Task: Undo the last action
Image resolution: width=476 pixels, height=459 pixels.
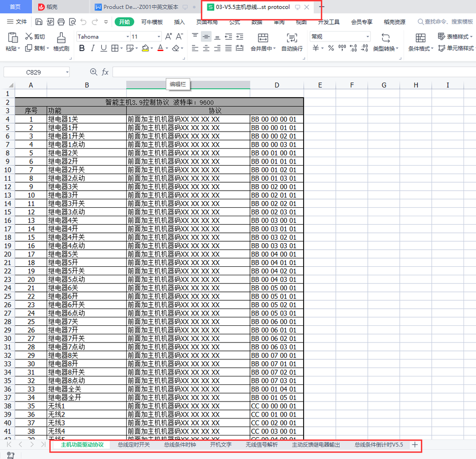Action: click(x=84, y=22)
